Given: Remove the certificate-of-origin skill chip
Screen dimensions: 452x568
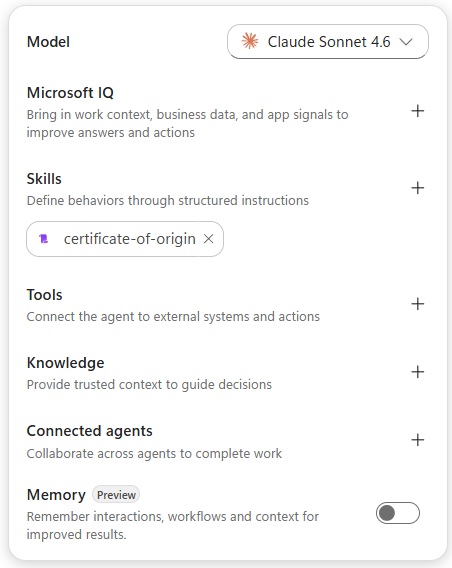Looking at the screenshot, I should pos(209,239).
